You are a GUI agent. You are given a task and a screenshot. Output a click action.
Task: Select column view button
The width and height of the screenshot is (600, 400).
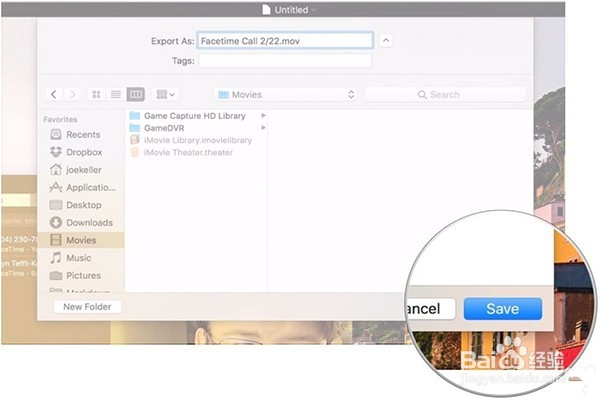pyautogui.click(x=135, y=94)
